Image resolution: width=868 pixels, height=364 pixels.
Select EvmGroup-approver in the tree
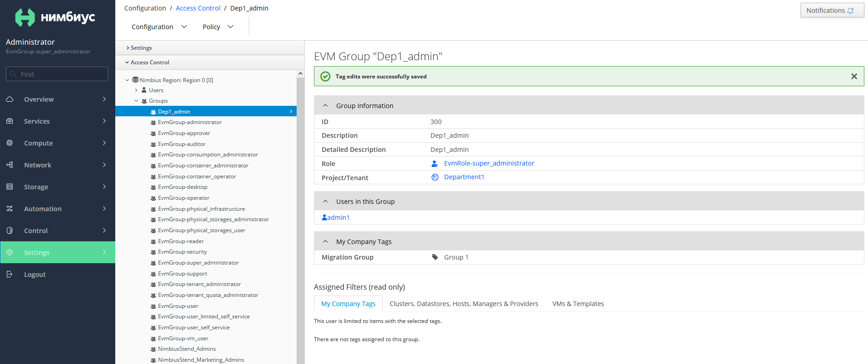coord(184,133)
